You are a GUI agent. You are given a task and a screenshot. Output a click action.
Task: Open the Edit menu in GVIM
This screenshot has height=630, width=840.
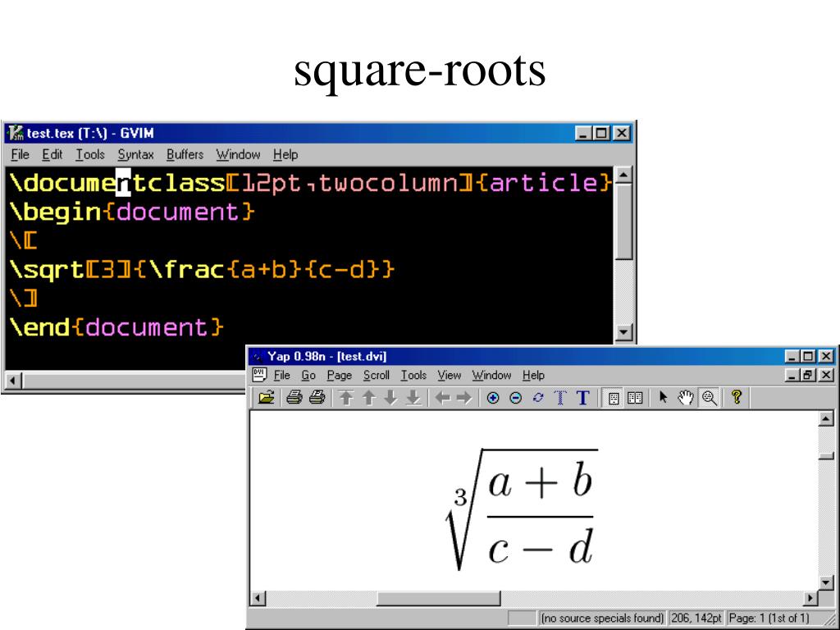click(52, 154)
